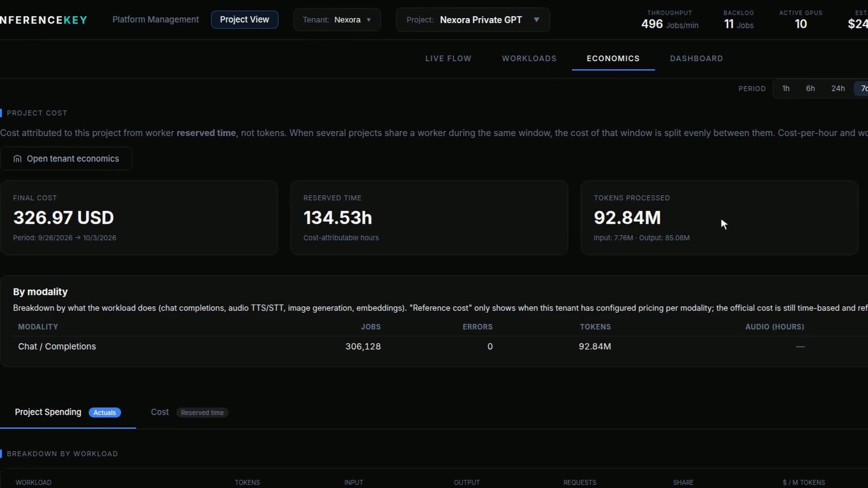
Task: Select the Project View button
Action: (245, 20)
